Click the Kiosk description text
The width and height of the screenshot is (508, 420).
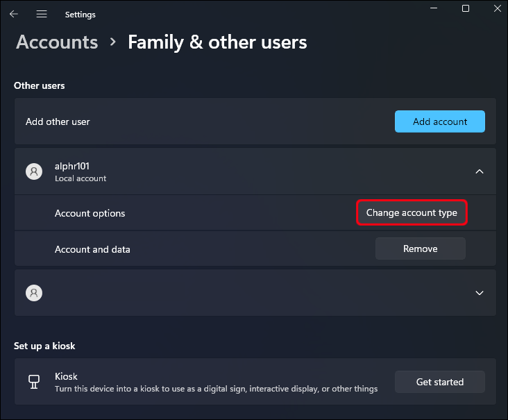(216, 389)
